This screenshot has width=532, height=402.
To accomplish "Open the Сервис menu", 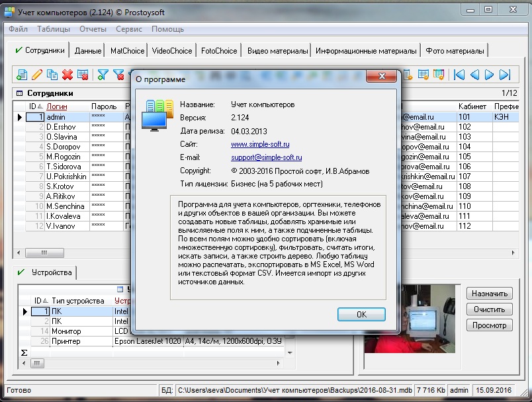I will 128,29.
